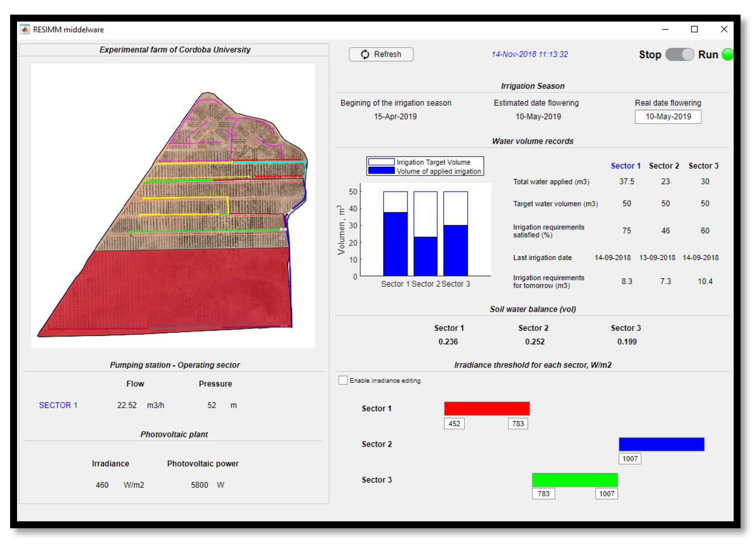Enable irradiance editing checkbox
Screen dimensions: 756x545
point(343,380)
